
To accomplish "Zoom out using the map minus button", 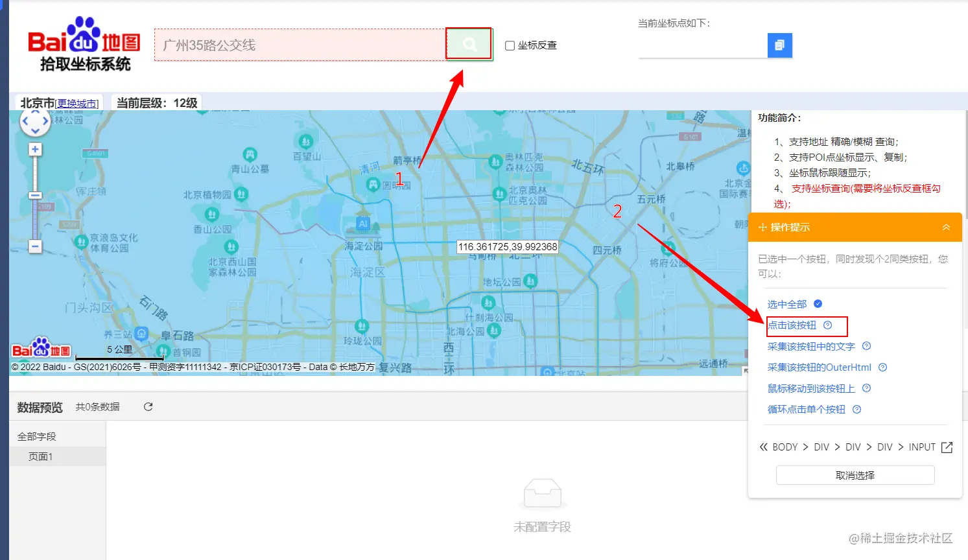I will tap(35, 246).
